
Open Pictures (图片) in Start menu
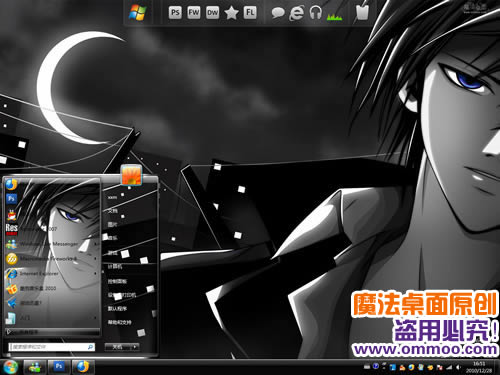click(x=112, y=224)
